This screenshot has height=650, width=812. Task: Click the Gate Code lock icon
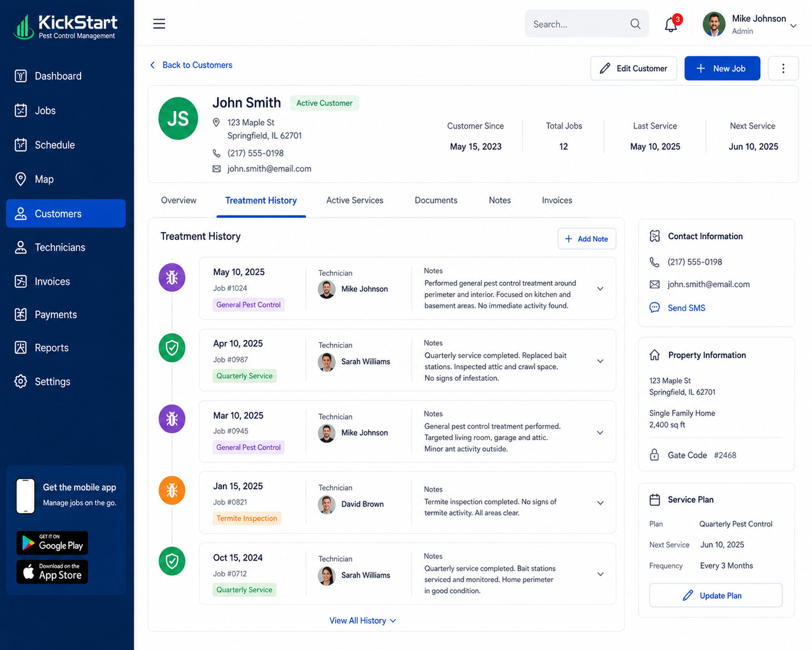coord(654,455)
